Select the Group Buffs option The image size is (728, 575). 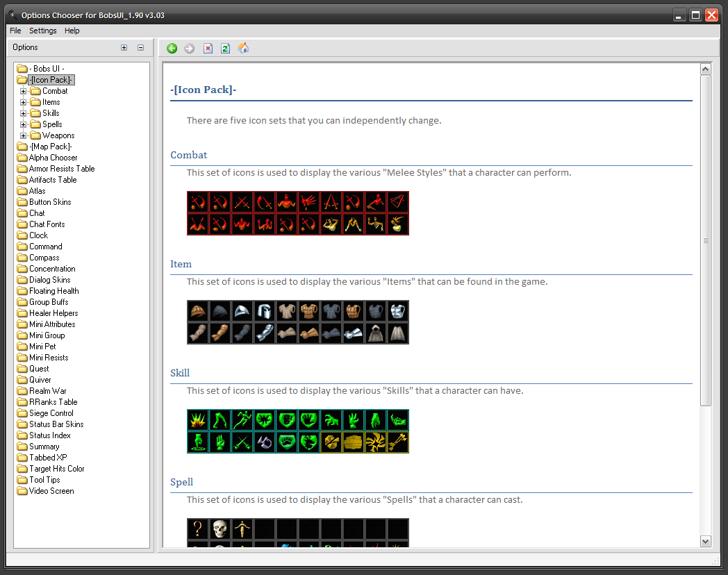(x=42, y=303)
